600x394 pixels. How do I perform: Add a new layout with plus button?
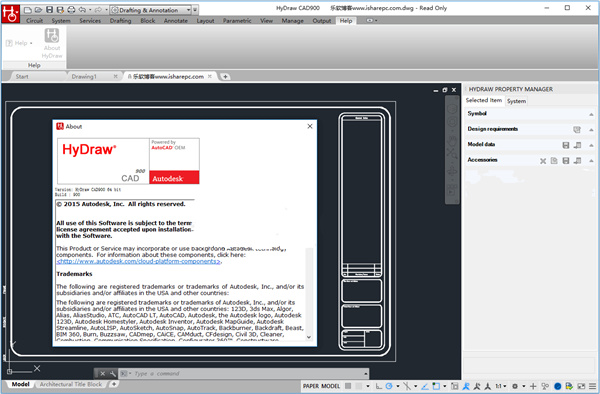point(114,384)
